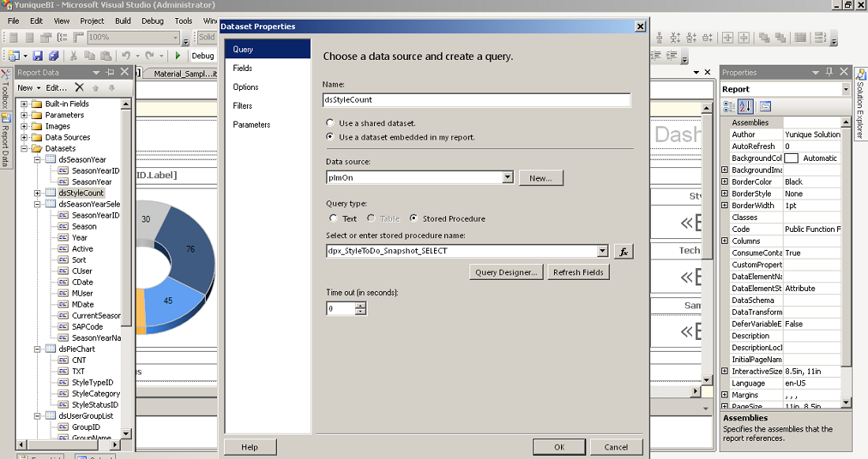
Task: Choose the Text query type radio
Action: click(333, 218)
